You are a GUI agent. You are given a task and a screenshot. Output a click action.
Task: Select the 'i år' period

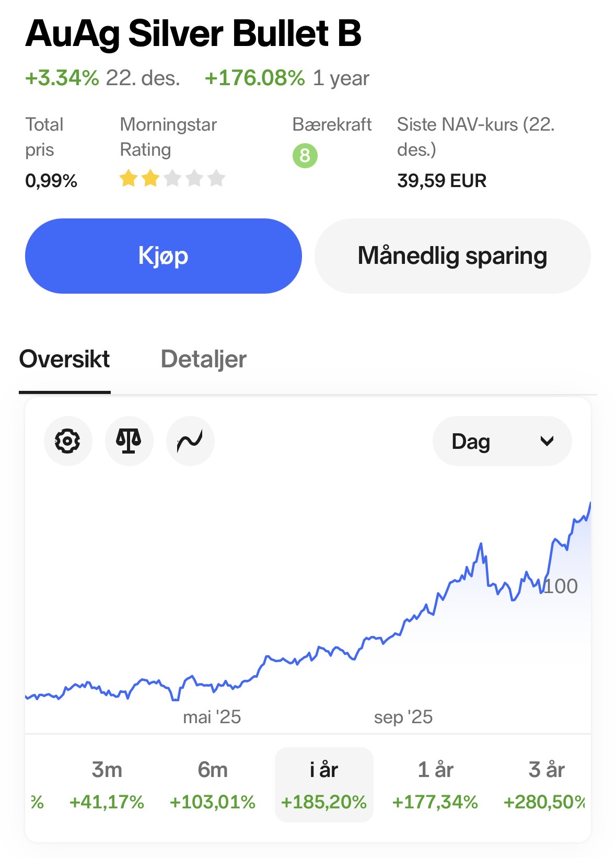tap(324, 784)
